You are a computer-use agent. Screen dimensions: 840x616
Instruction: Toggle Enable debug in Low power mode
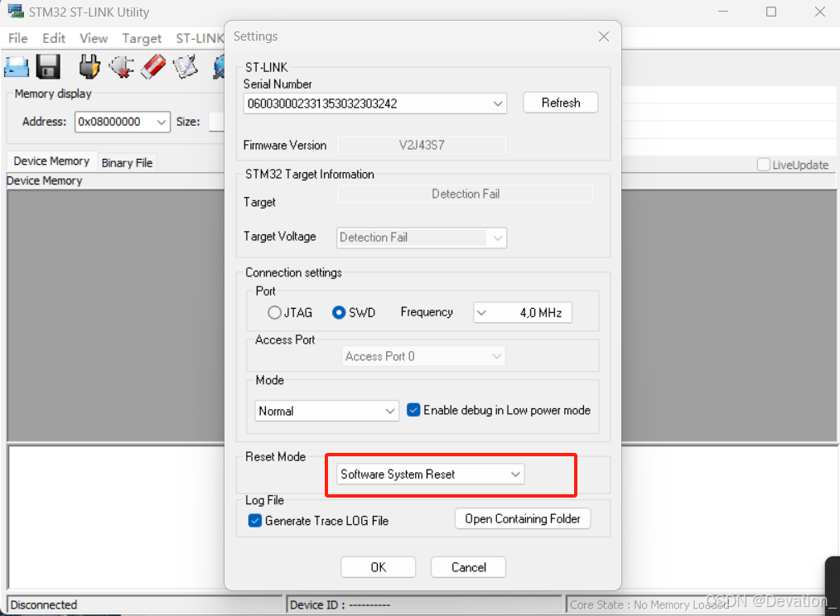click(413, 411)
